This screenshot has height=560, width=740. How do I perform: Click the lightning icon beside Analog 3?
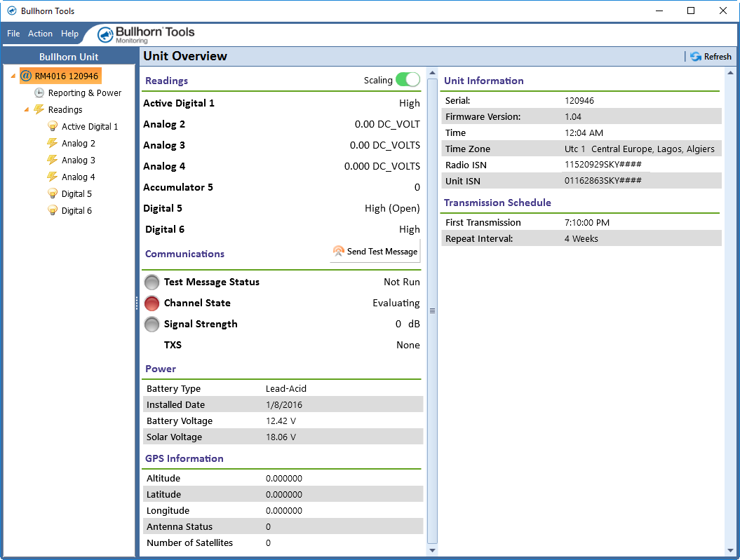[x=53, y=160]
